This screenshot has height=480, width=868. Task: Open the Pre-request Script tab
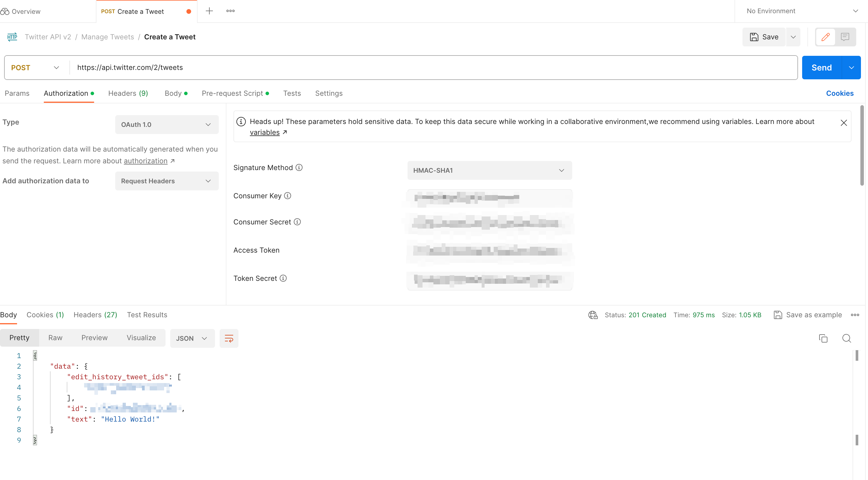click(x=233, y=93)
